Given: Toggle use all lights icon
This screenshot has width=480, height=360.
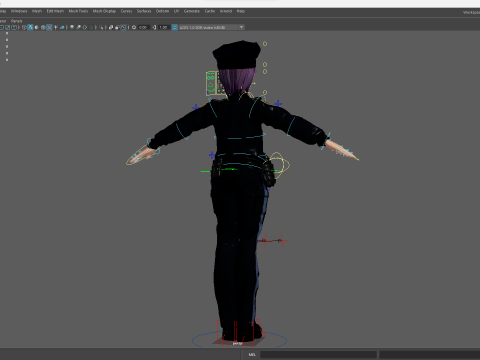Looking at the screenshot, I should tap(56, 27).
